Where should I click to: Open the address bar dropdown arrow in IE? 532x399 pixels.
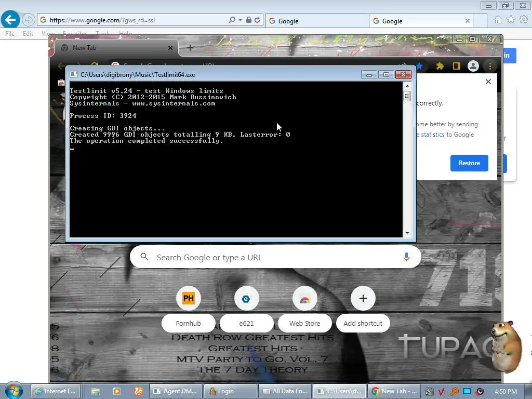point(240,20)
